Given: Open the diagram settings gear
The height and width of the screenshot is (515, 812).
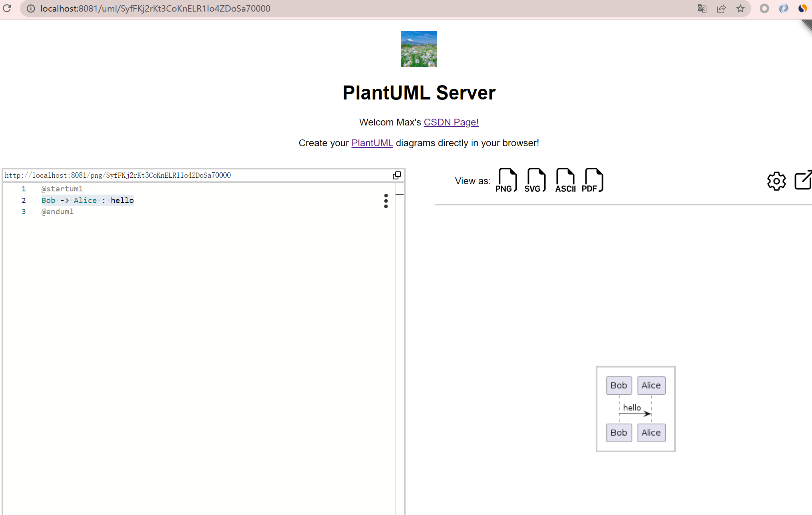Looking at the screenshot, I should (x=776, y=181).
